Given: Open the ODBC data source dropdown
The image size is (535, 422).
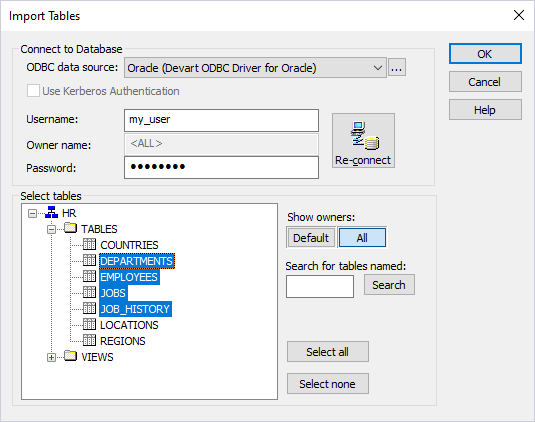Looking at the screenshot, I should pyautogui.click(x=377, y=68).
